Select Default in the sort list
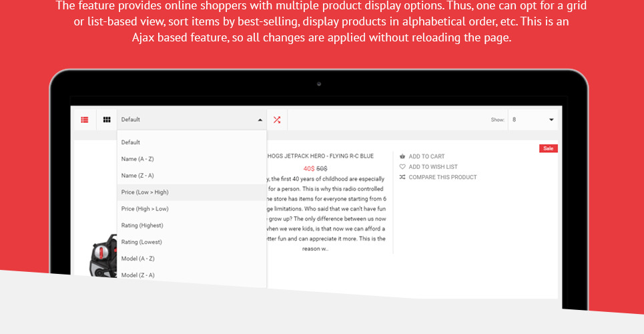Screen dimensions: 644x334 point(131,142)
